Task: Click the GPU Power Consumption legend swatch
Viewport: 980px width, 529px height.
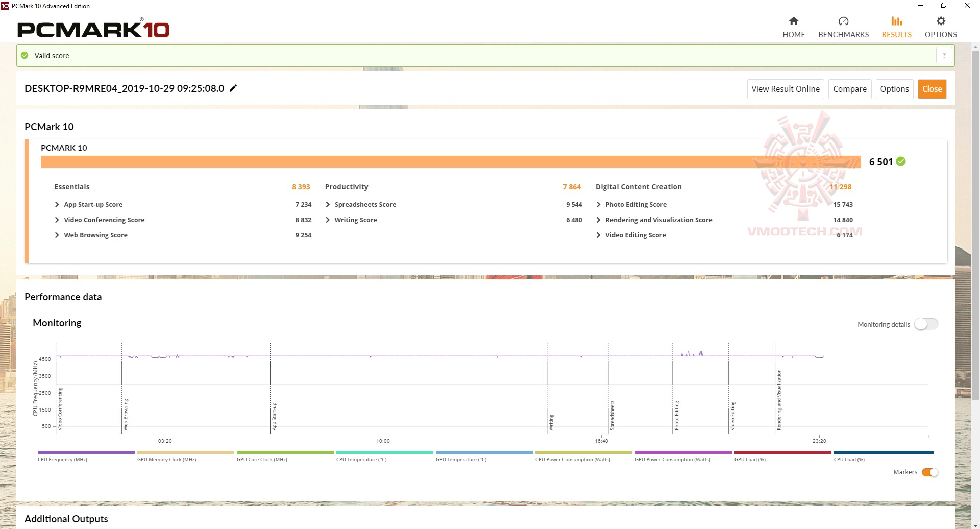Action: coord(683,452)
